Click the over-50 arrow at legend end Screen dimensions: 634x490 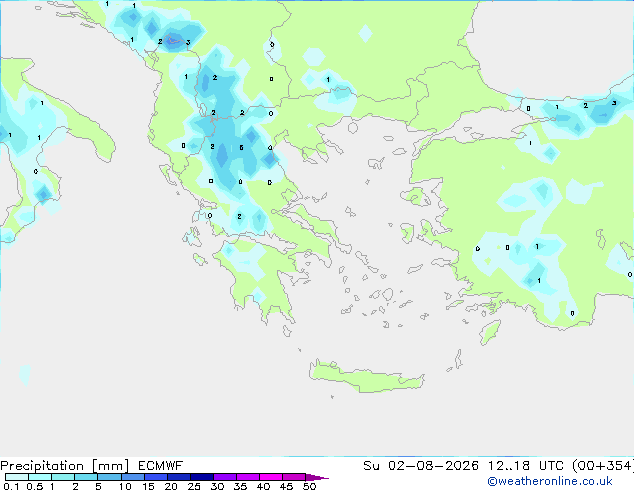tap(317, 477)
